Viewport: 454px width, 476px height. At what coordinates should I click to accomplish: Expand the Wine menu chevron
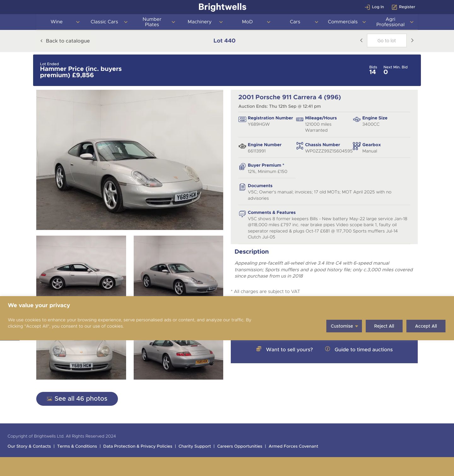[78, 22]
